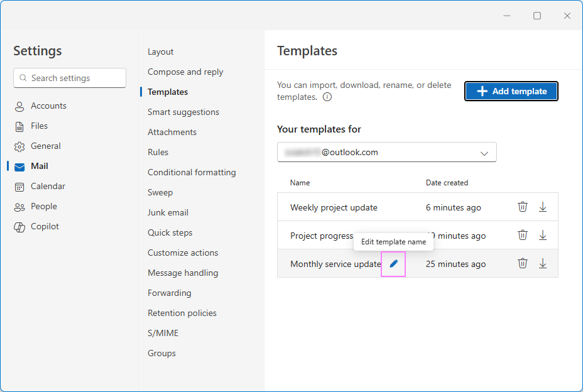Select the Accounts icon in the sidebar

point(20,106)
